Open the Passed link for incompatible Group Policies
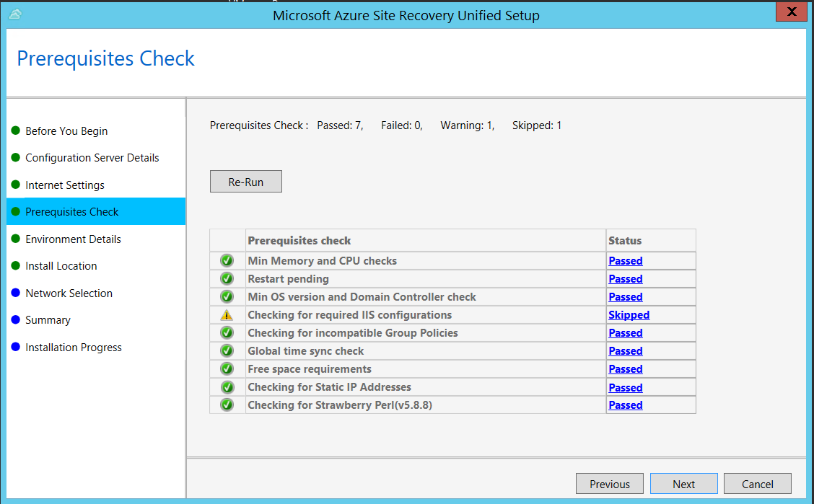 (625, 332)
